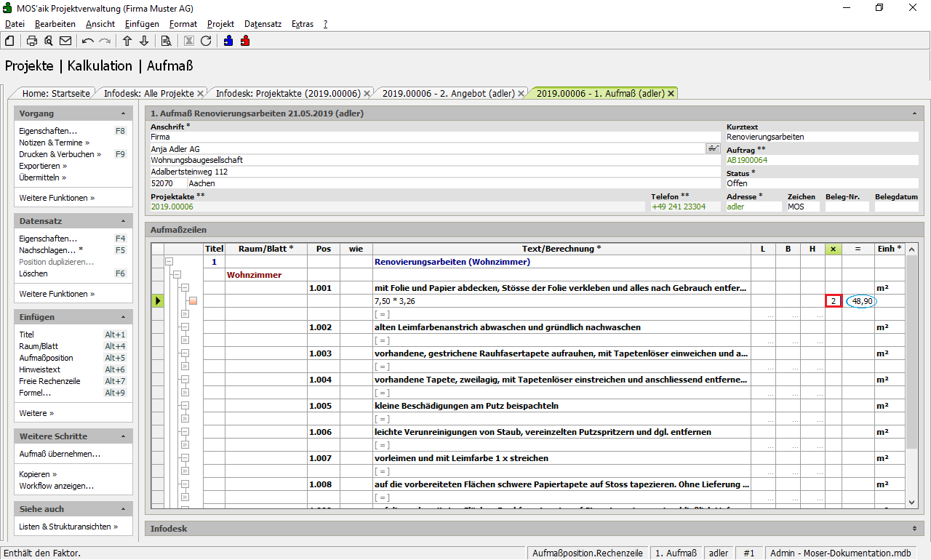
Task: Click the envelope email icon
Action: [x=65, y=41]
